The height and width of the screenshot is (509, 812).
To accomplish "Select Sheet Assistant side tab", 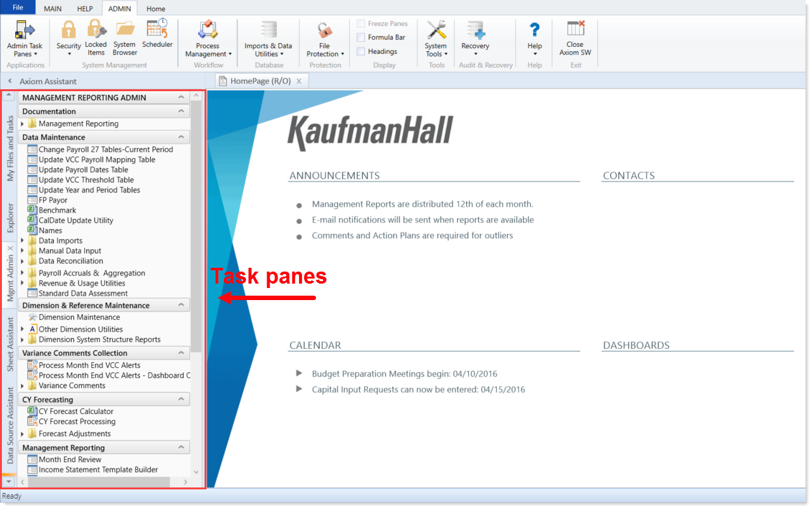I will [10, 345].
